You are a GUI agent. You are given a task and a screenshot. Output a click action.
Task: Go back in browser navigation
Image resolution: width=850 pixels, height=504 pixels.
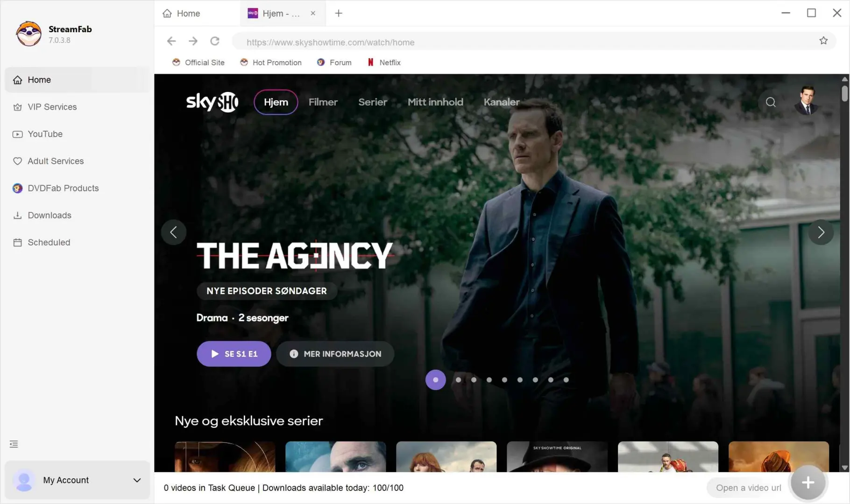point(171,42)
